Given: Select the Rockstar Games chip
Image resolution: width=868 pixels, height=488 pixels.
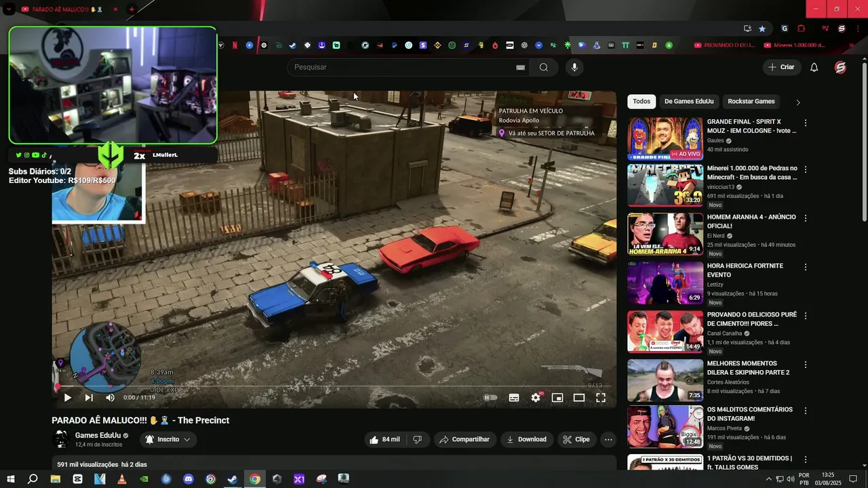Looking at the screenshot, I should 751,101.
